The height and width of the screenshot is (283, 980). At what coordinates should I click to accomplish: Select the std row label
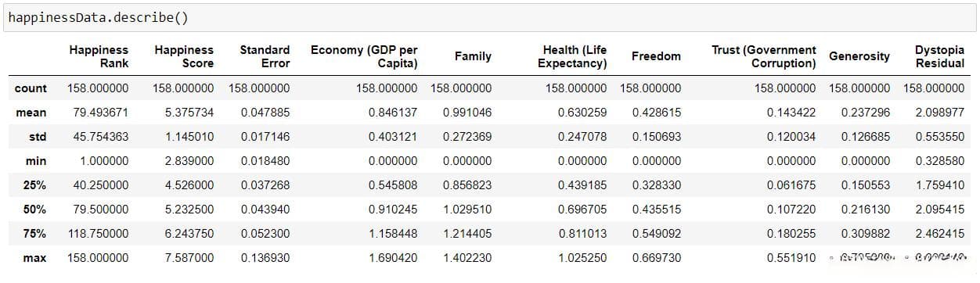pyautogui.click(x=38, y=137)
